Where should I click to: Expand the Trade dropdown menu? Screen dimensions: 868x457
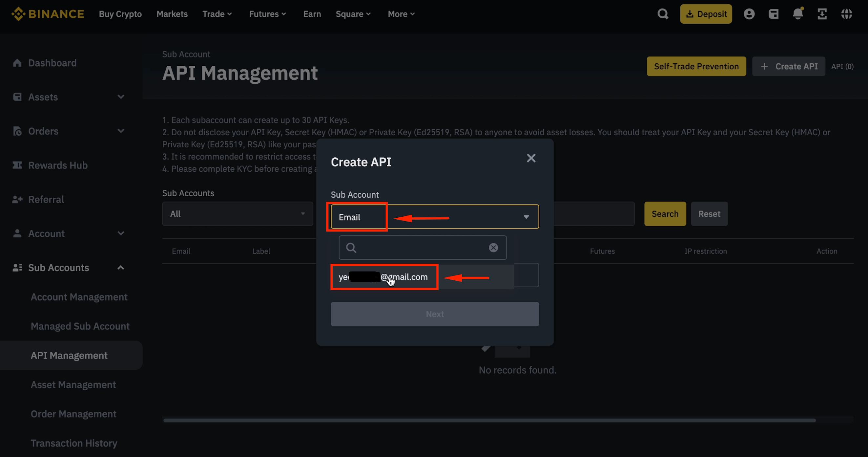coord(217,14)
